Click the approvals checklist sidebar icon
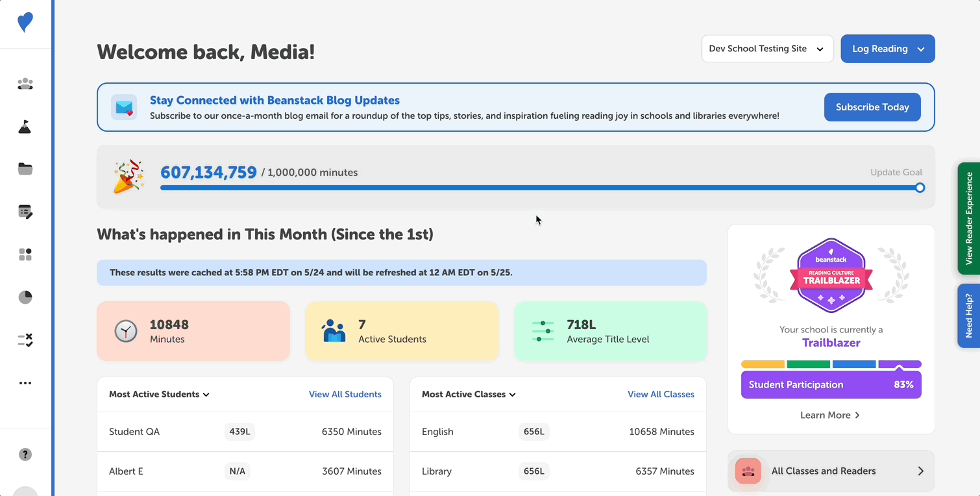 pos(25,340)
